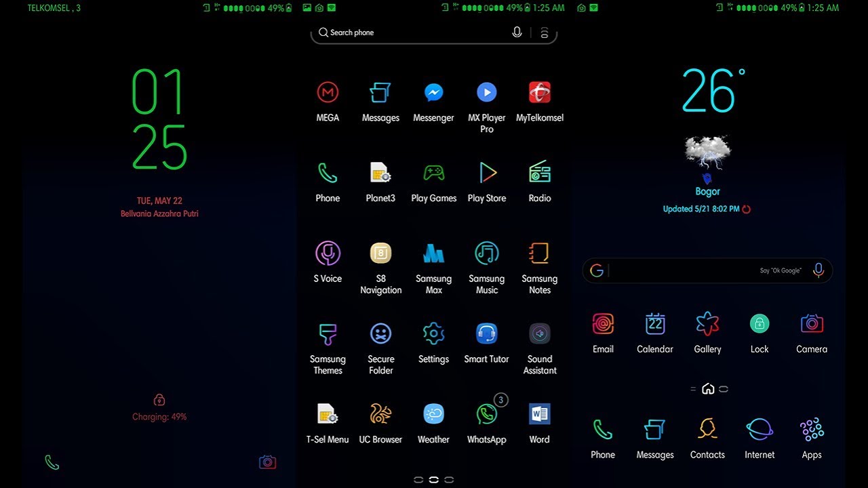Open the Weather app
Viewport: 868px width, 488px height.
pos(433,414)
